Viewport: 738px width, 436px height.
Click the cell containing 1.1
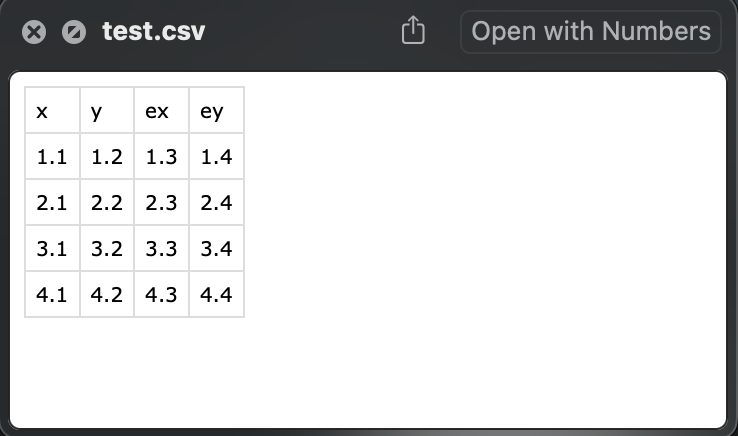[52, 156]
